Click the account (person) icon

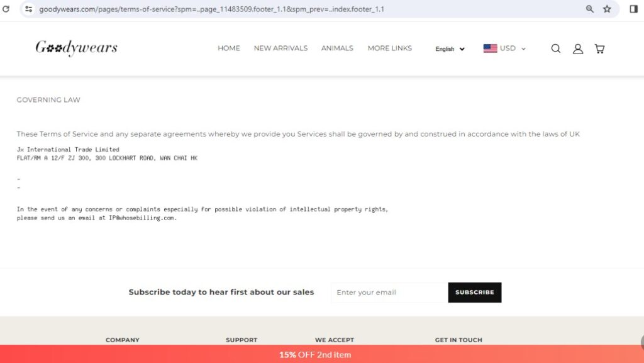click(578, 48)
